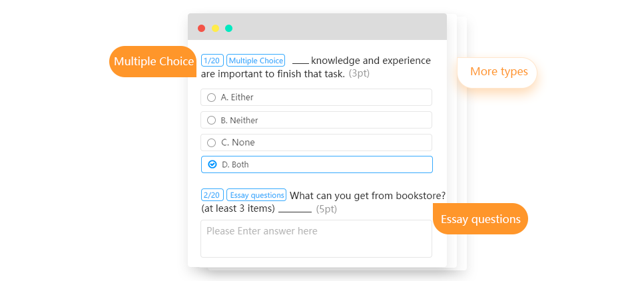Click the blank in bookstore question
Screen dimensions: 644x281
(295, 210)
